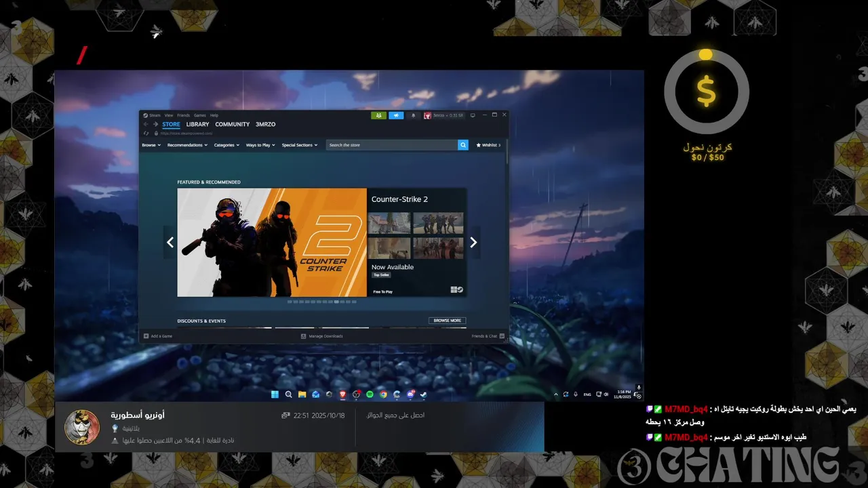Open File Explorer from the taskbar

[302, 394]
